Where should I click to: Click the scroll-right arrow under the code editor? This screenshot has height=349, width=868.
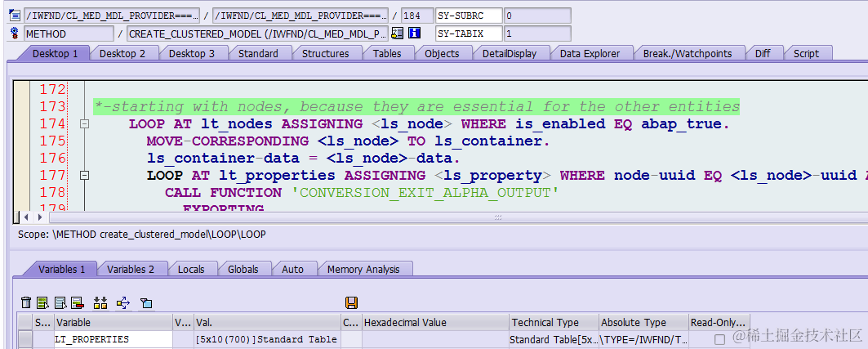pyautogui.click(x=39, y=217)
